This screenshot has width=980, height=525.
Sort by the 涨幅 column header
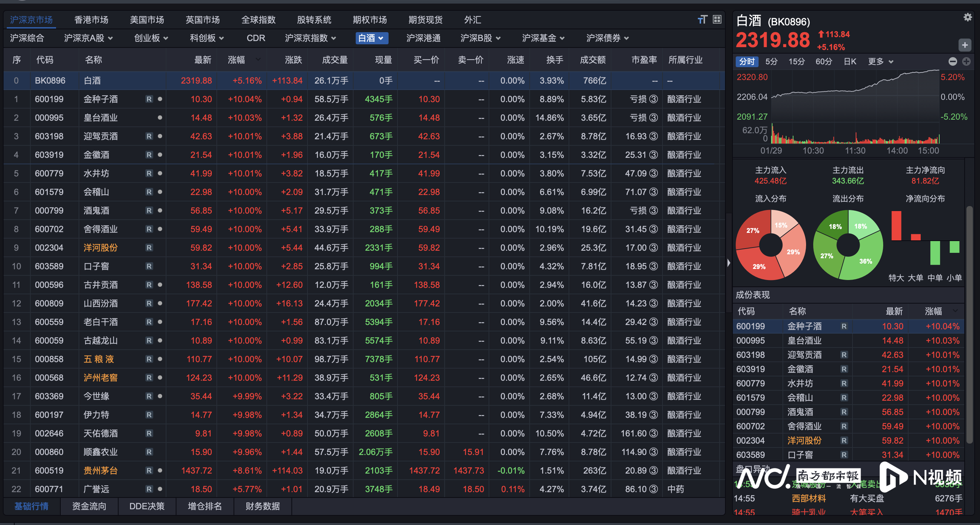click(x=237, y=60)
